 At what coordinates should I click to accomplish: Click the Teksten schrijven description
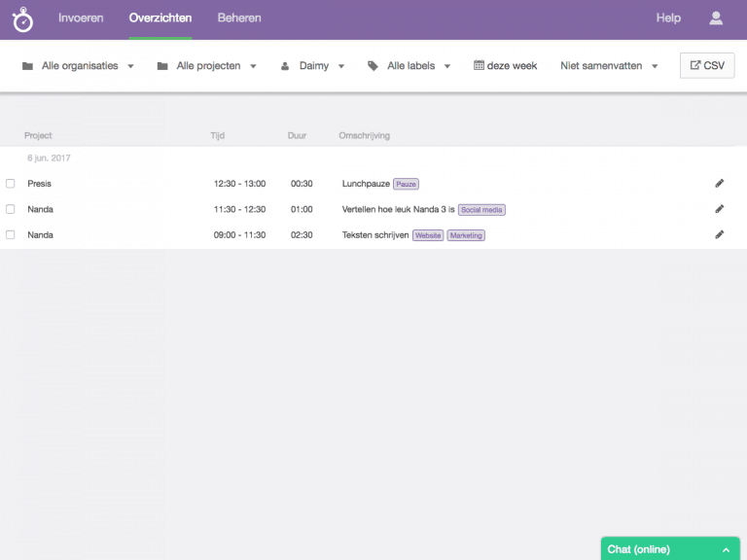[375, 235]
